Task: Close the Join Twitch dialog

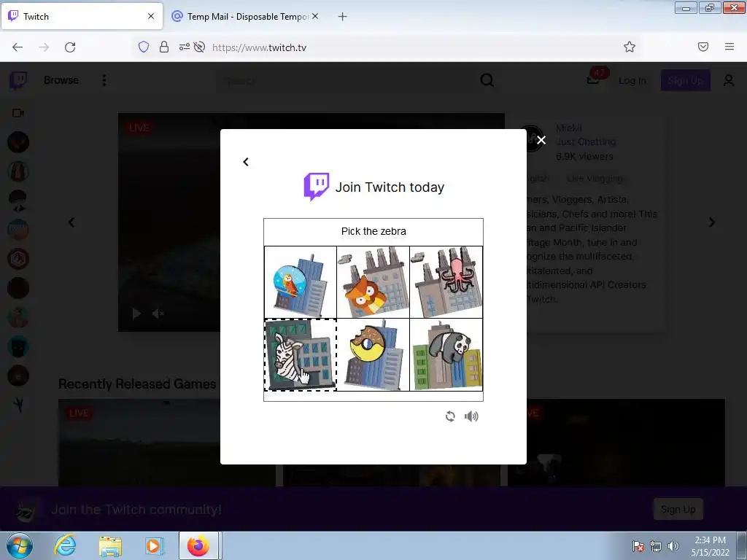Action: pyautogui.click(x=541, y=140)
